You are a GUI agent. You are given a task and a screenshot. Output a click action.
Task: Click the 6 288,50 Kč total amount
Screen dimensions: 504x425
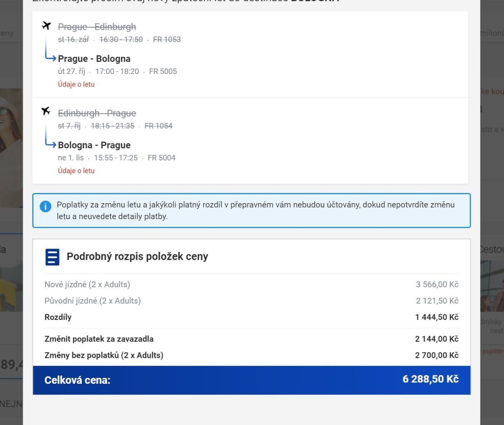tap(430, 379)
